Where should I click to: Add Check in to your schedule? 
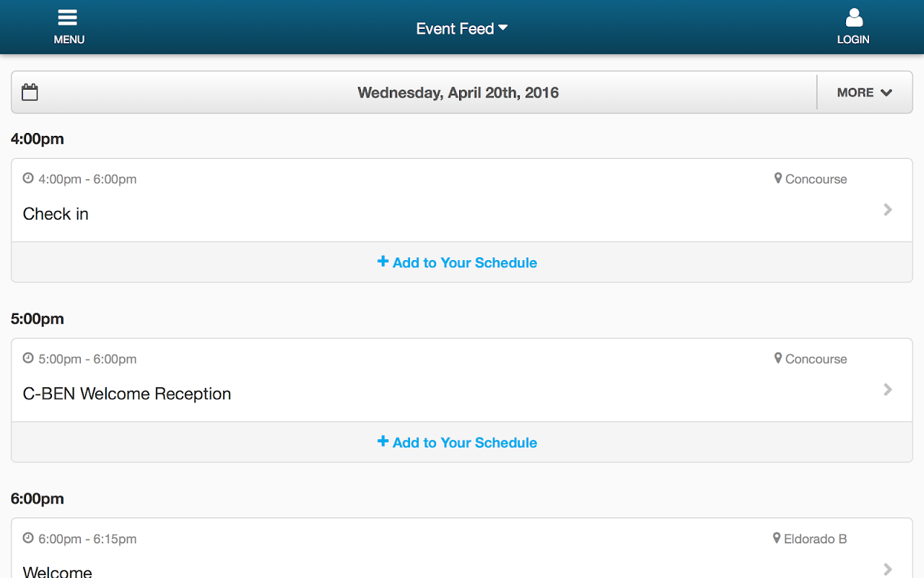[x=458, y=262]
